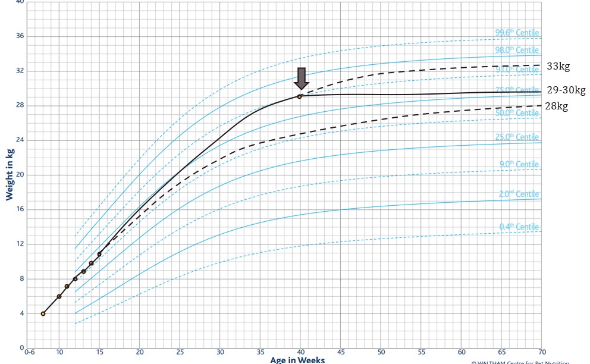Click the grey downward arrow marker
The height and width of the screenshot is (364, 590).
click(x=302, y=79)
